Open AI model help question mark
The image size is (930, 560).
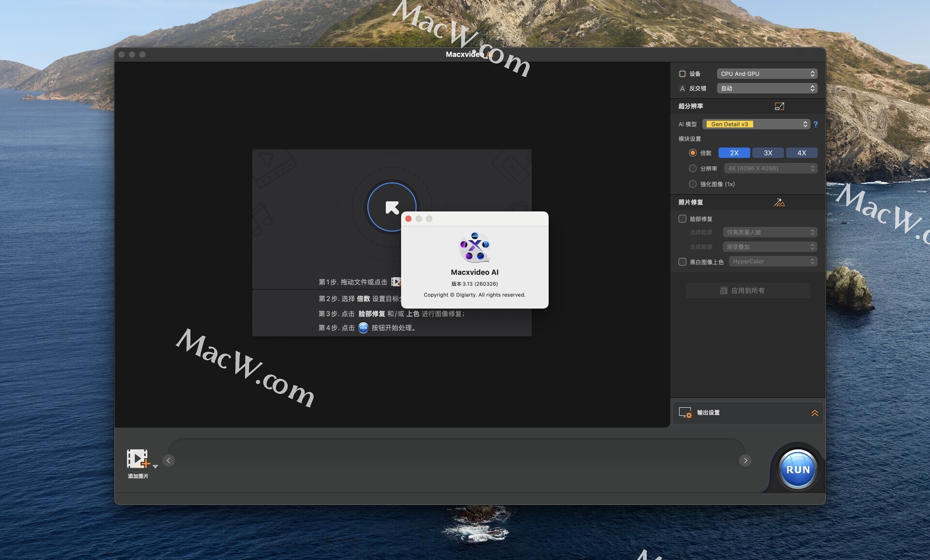[x=816, y=124]
